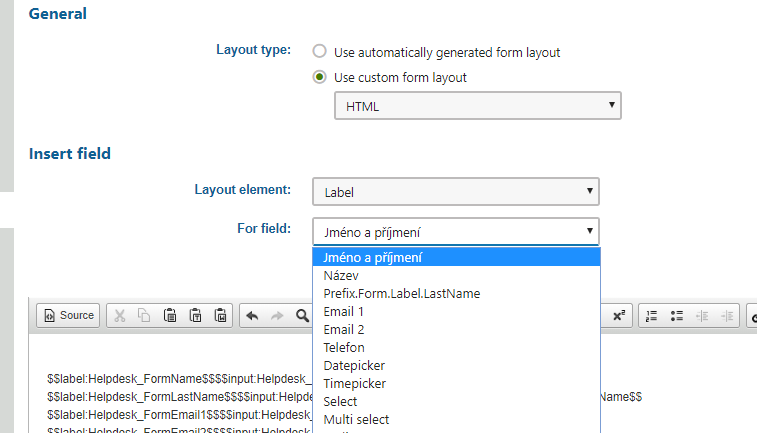Click the Source button in editor toolbar

coord(67,316)
